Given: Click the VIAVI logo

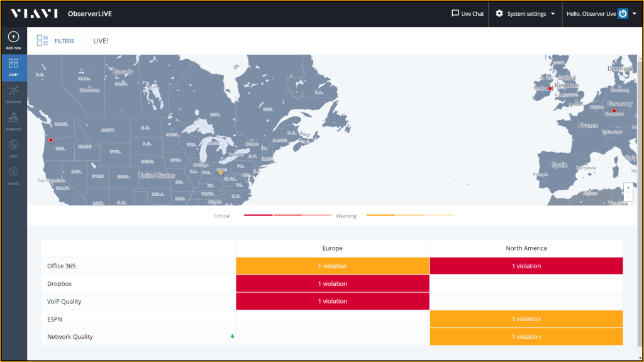Looking at the screenshot, I should coord(34,14).
